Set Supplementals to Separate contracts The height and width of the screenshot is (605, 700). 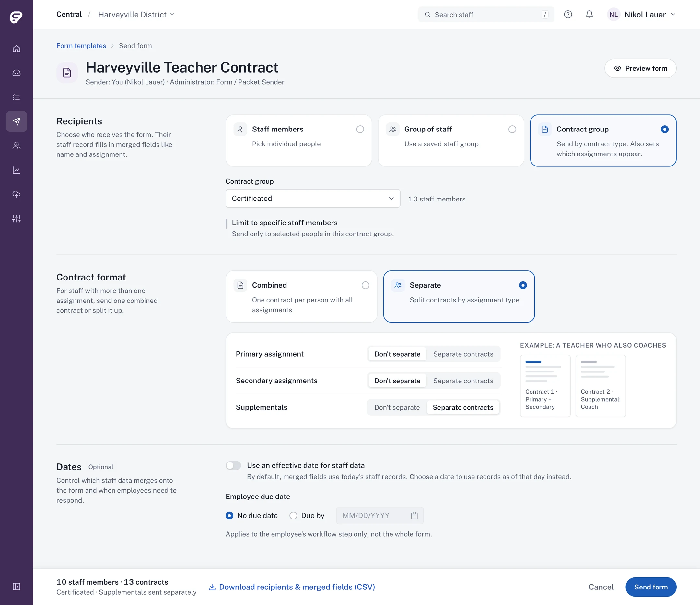click(x=463, y=407)
